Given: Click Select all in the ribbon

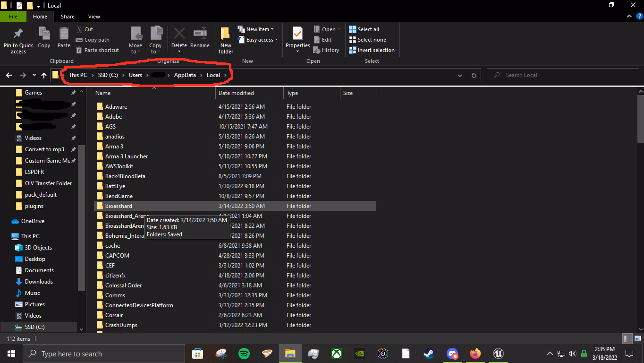Looking at the screenshot, I should (x=364, y=29).
